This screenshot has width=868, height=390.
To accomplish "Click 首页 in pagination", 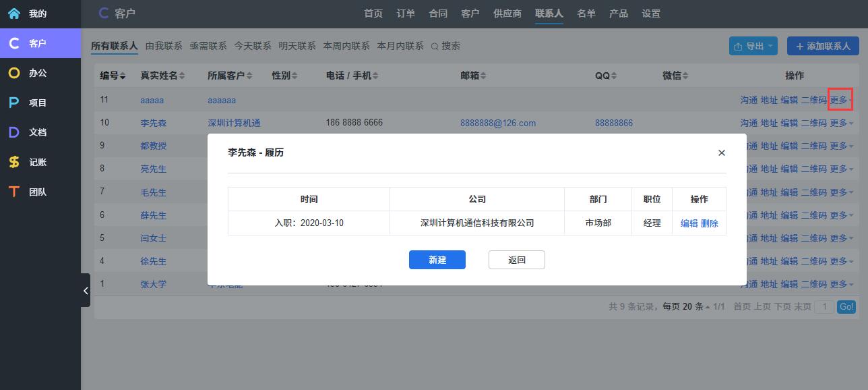I will pyautogui.click(x=742, y=306).
